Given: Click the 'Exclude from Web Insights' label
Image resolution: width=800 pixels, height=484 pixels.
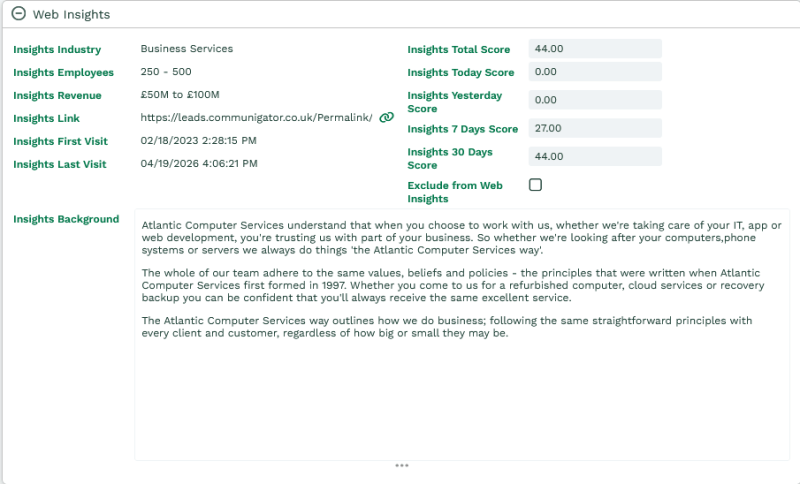Looking at the screenshot, I should coord(455,192).
